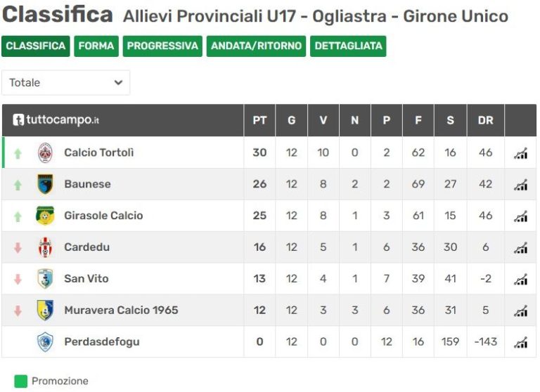Open stats chart icon for Baunese
This screenshot has width=540, height=392.
tap(520, 185)
